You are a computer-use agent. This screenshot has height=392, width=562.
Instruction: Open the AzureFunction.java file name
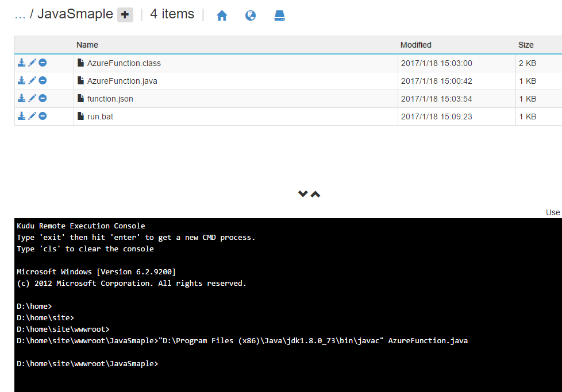[x=122, y=81]
